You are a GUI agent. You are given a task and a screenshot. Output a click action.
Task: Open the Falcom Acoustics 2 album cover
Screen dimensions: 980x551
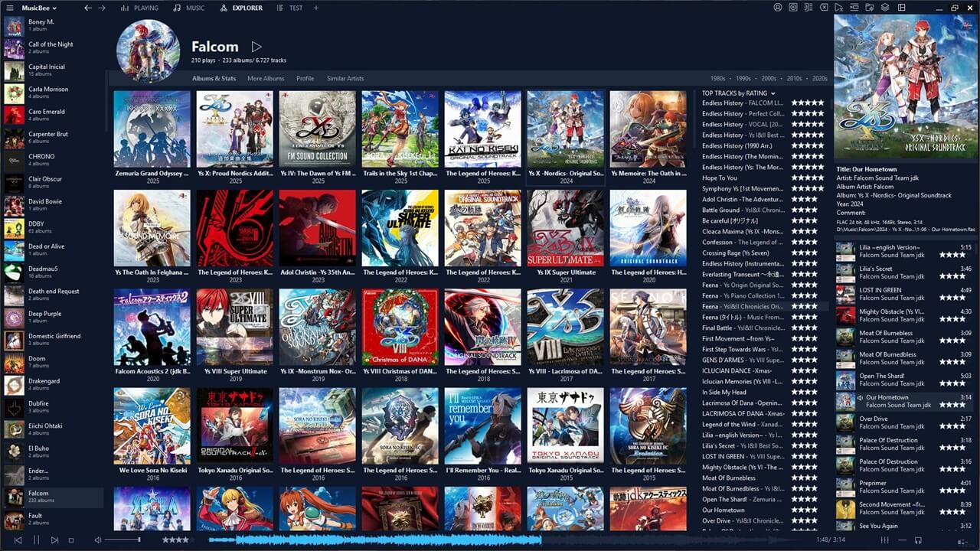click(152, 328)
